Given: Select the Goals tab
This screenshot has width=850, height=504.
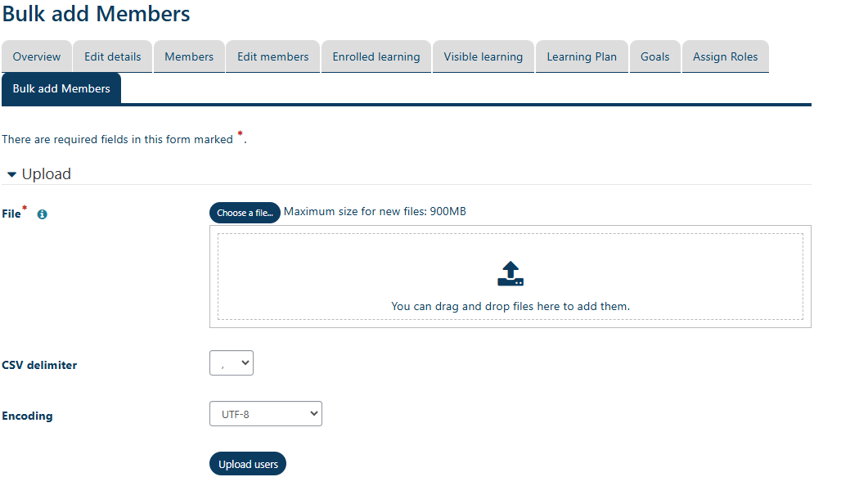Looking at the screenshot, I should click(x=654, y=56).
